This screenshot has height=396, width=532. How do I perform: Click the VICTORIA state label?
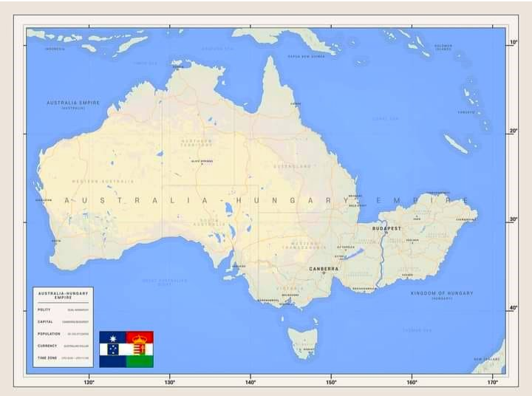(x=290, y=288)
